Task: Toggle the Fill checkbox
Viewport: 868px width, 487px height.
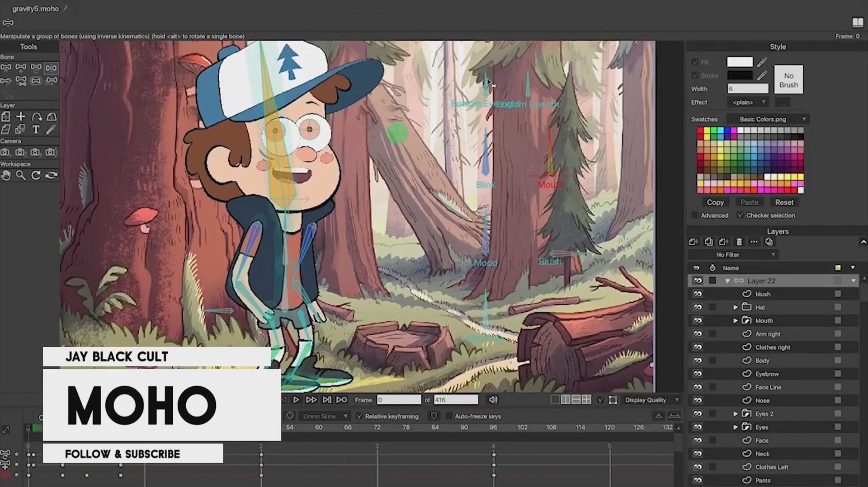Action: [695, 62]
